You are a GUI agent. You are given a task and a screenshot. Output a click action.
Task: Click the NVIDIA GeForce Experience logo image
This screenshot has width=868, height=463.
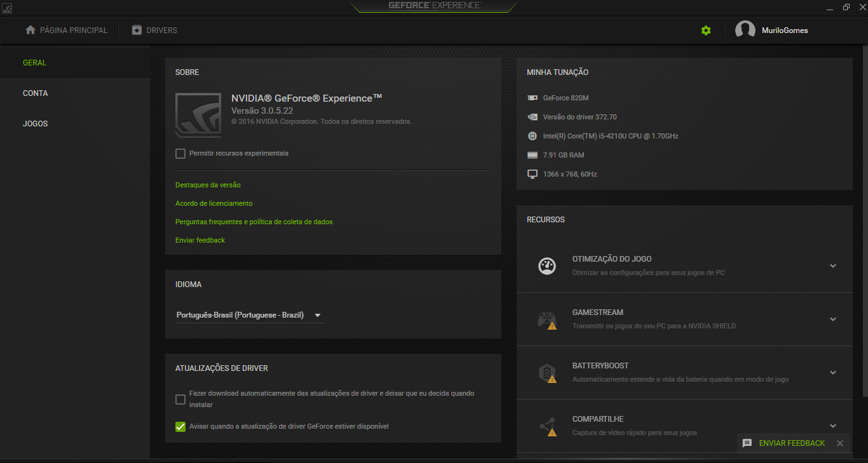(198, 115)
